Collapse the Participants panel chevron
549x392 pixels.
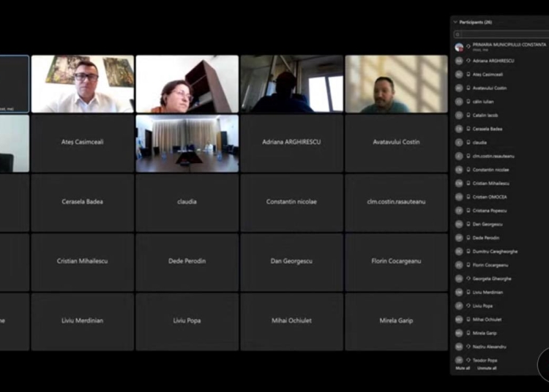(455, 22)
